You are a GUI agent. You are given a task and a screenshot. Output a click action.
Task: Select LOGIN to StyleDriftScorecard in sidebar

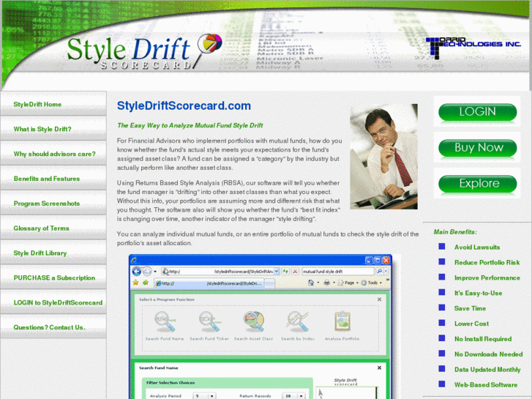pyautogui.click(x=53, y=302)
